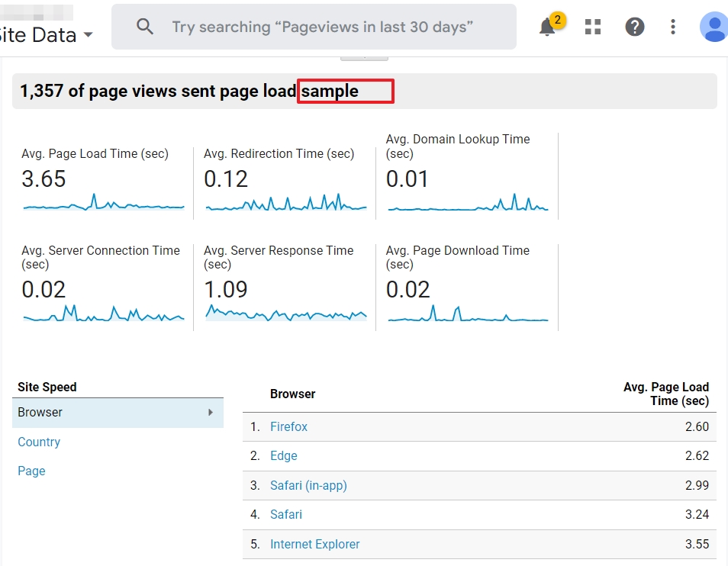The height and width of the screenshot is (566, 728).
Task: Click the Avg. Server Response Time sparkline
Action: point(286,314)
